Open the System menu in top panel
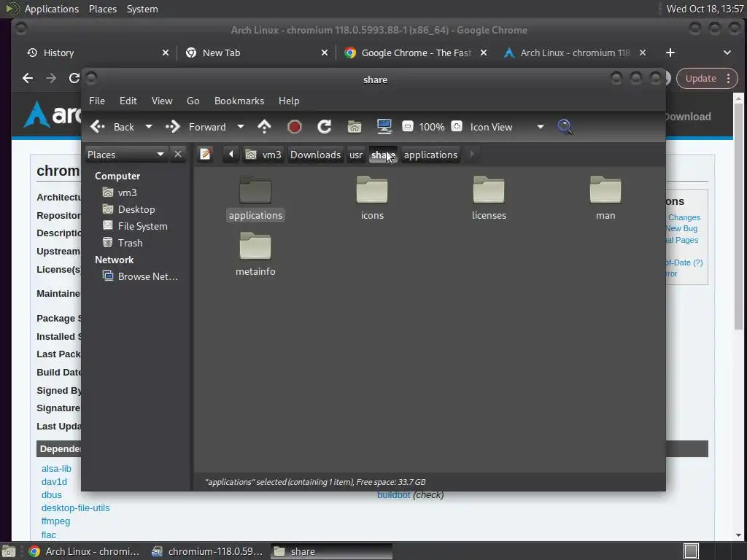The height and width of the screenshot is (560, 747). pos(142,9)
